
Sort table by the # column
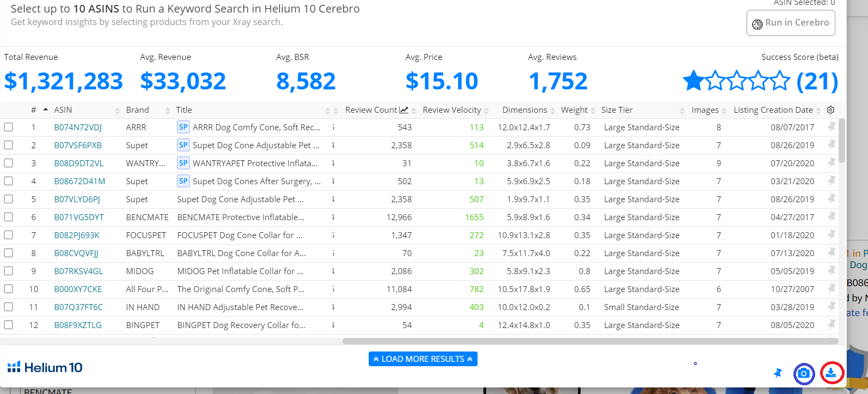(x=34, y=110)
